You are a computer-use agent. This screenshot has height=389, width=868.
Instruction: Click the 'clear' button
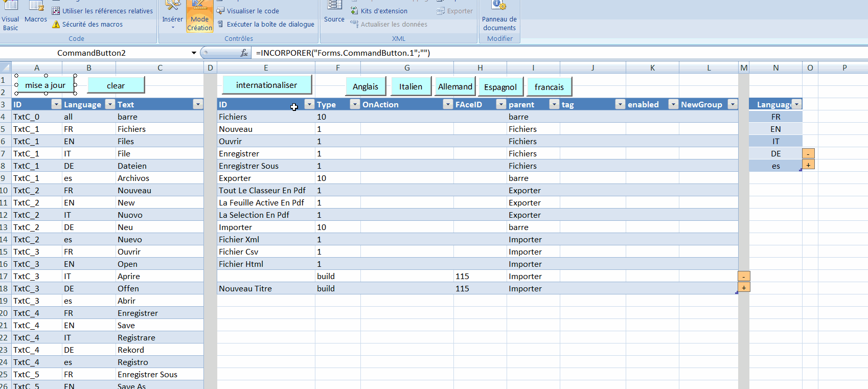pyautogui.click(x=116, y=85)
